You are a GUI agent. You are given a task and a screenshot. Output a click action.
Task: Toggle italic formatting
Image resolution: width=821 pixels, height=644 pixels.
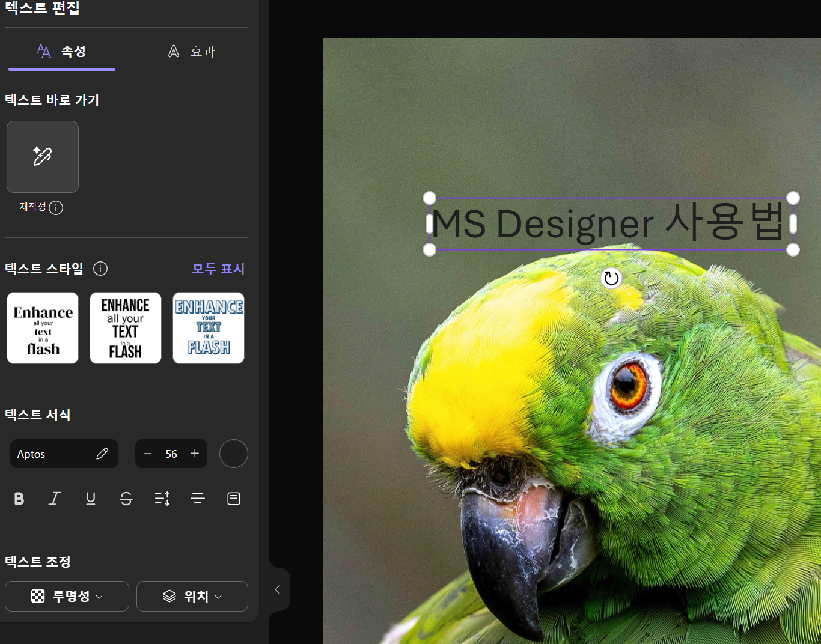pyautogui.click(x=55, y=499)
